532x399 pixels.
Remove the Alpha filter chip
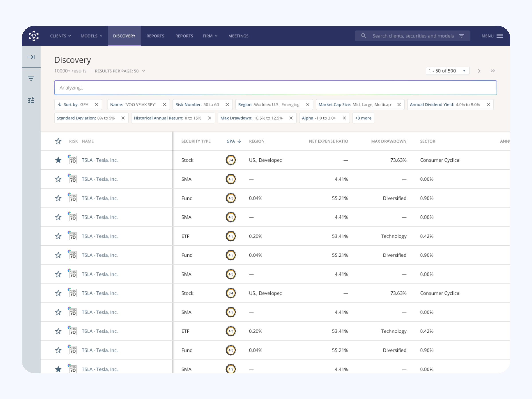344,118
